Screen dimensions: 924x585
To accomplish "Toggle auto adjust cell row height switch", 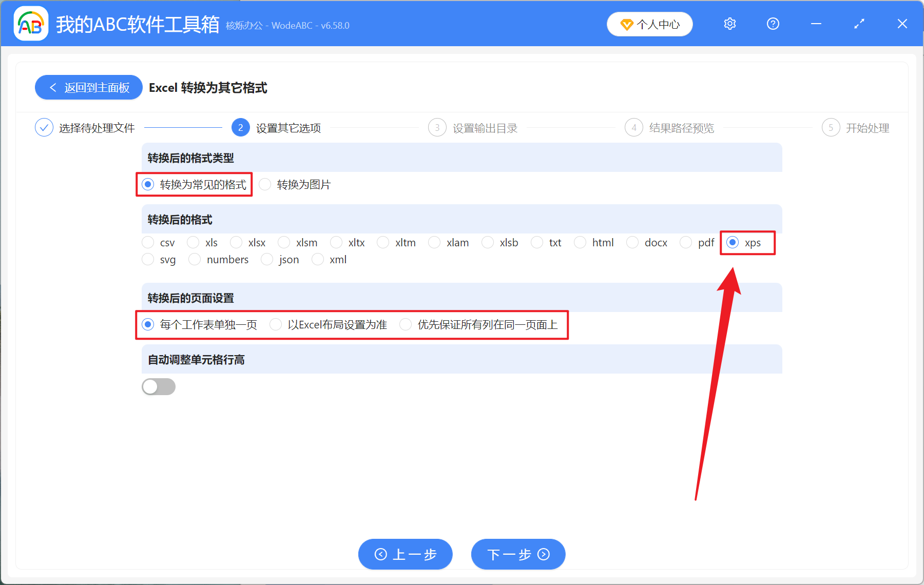I will (x=159, y=387).
